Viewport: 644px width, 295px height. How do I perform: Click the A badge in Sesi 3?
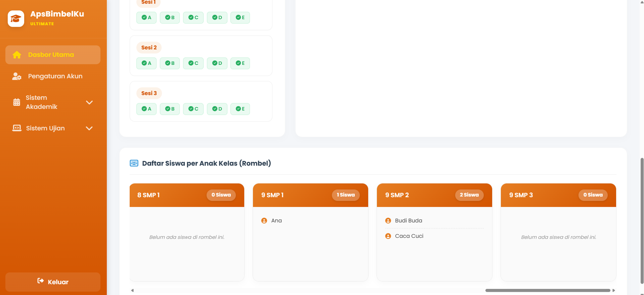pyautogui.click(x=147, y=109)
